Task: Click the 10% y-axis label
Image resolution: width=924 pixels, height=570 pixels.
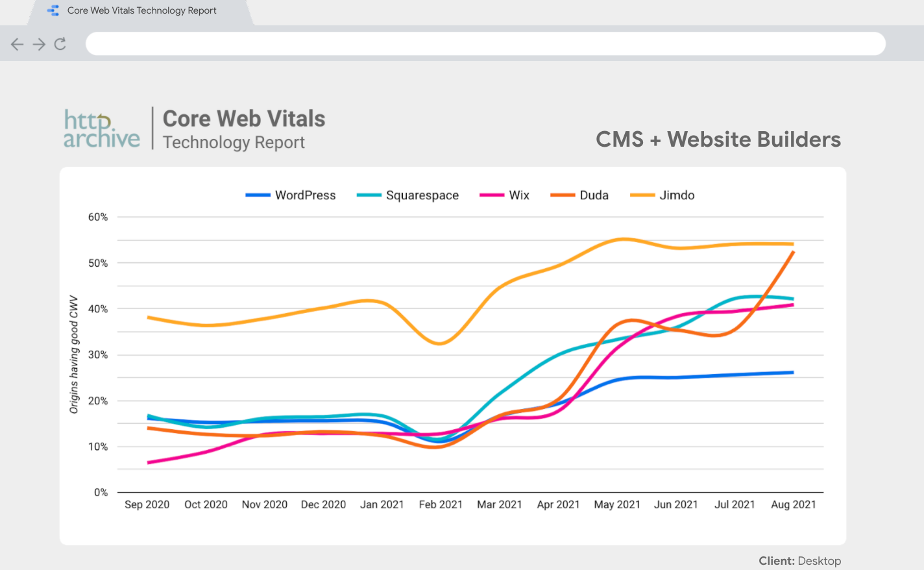Action: coord(98,447)
